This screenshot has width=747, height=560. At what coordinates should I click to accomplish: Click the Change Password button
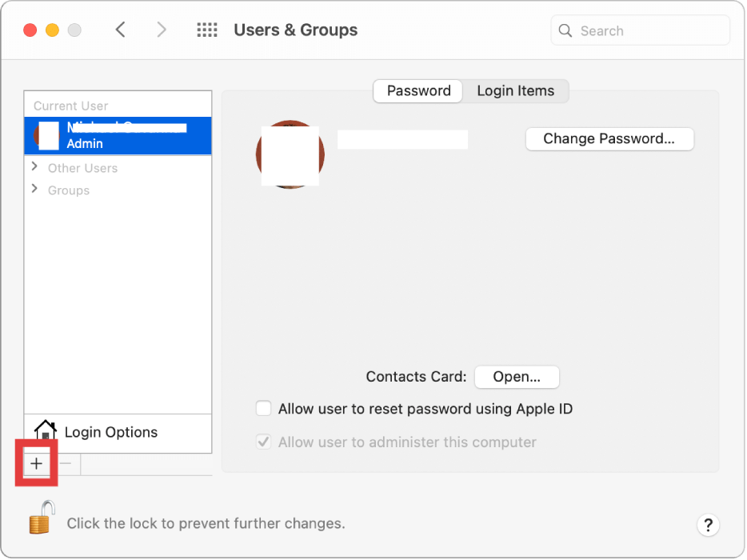tap(609, 138)
